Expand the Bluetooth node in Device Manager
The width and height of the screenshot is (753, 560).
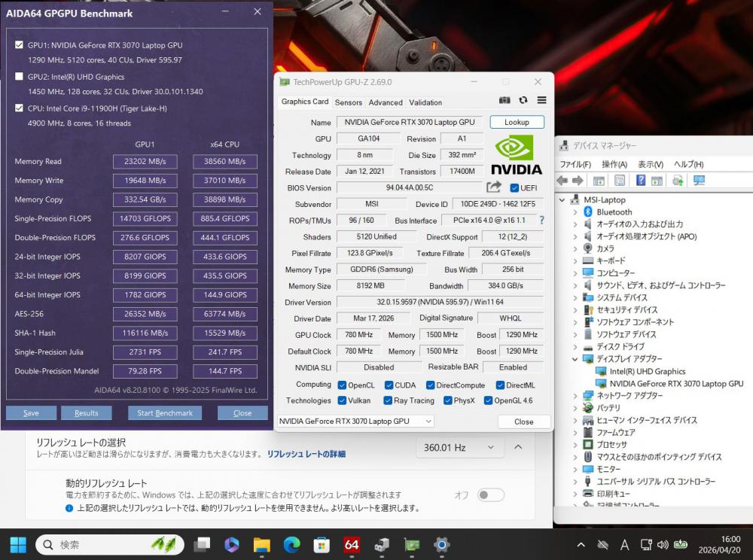click(x=575, y=212)
